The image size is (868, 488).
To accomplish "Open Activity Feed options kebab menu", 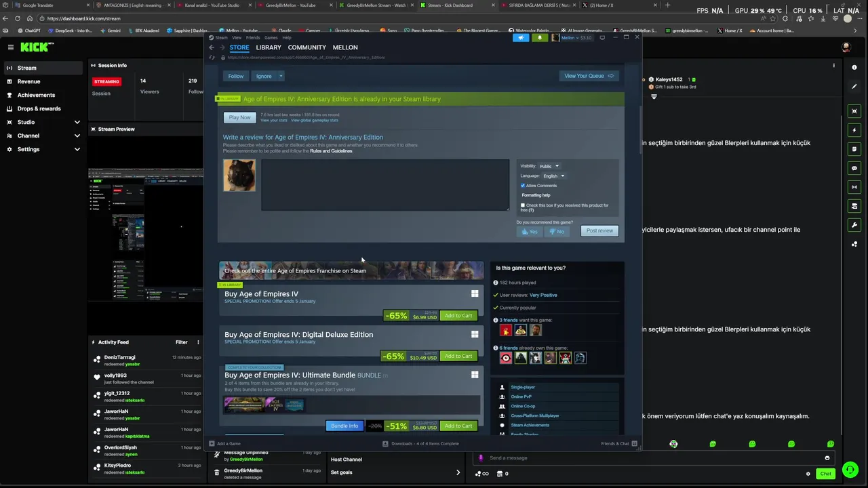I will coord(198,342).
